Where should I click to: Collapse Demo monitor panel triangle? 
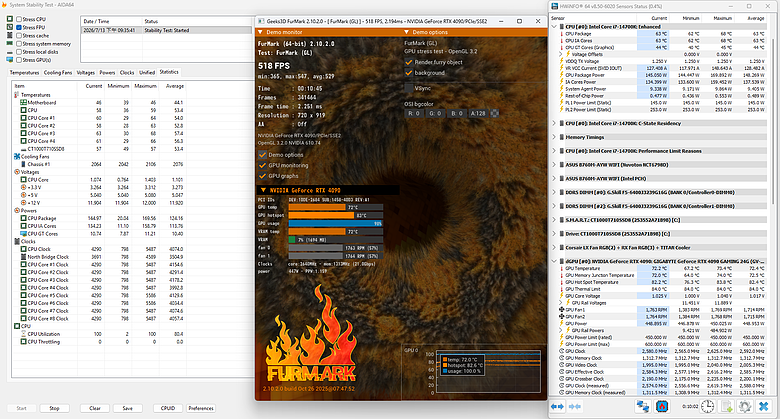click(260, 32)
